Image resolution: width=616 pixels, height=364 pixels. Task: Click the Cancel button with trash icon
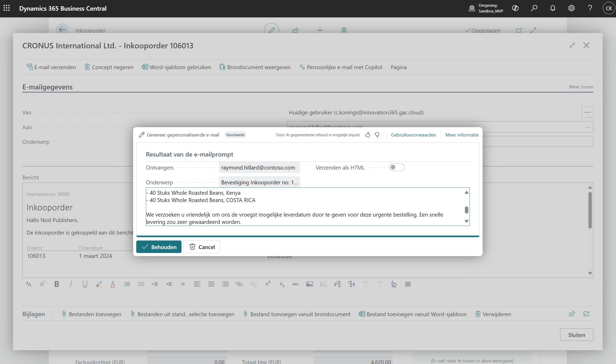(202, 247)
